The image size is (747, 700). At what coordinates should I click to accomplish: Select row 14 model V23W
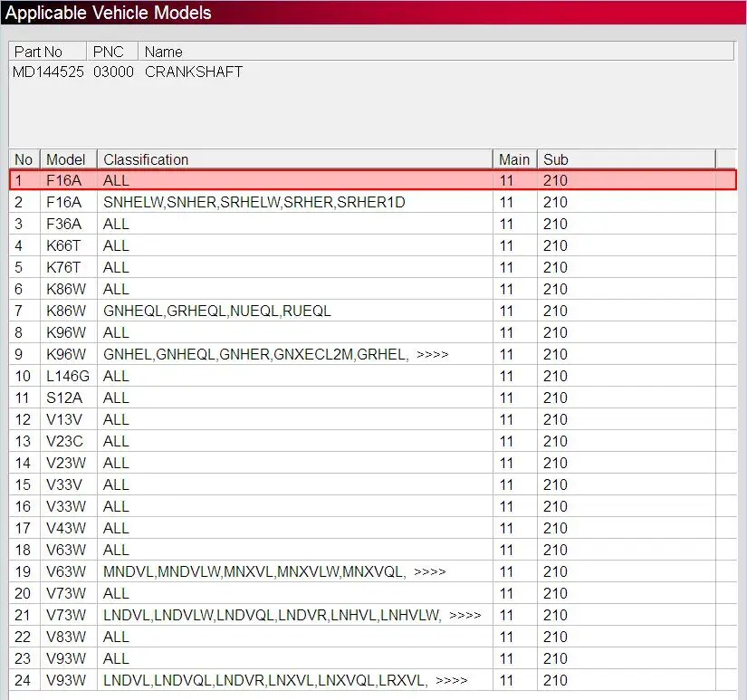(x=66, y=463)
